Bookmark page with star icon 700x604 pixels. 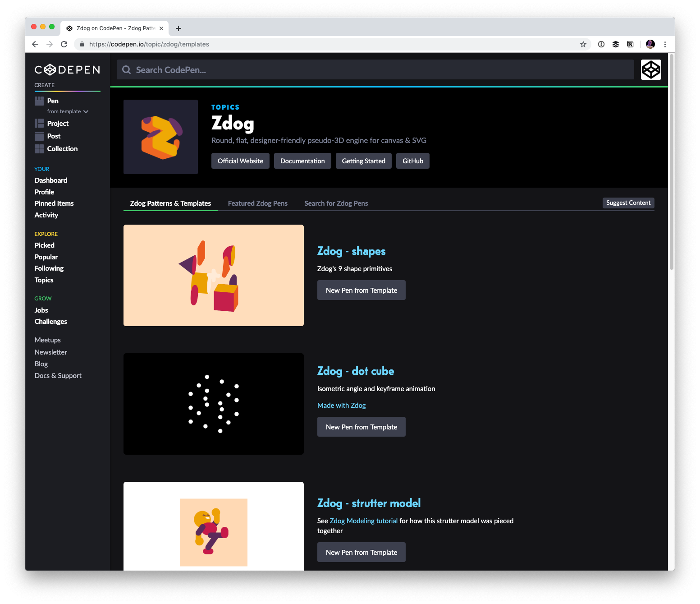tap(583, 44)
